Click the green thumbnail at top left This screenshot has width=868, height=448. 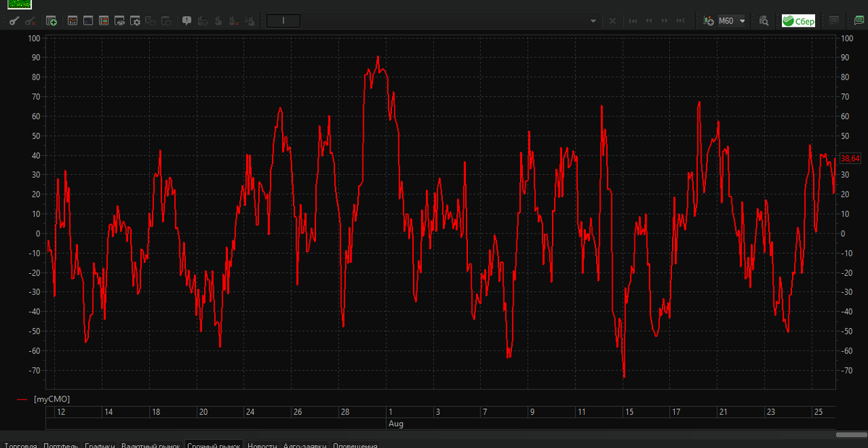(x=20, y=4)
